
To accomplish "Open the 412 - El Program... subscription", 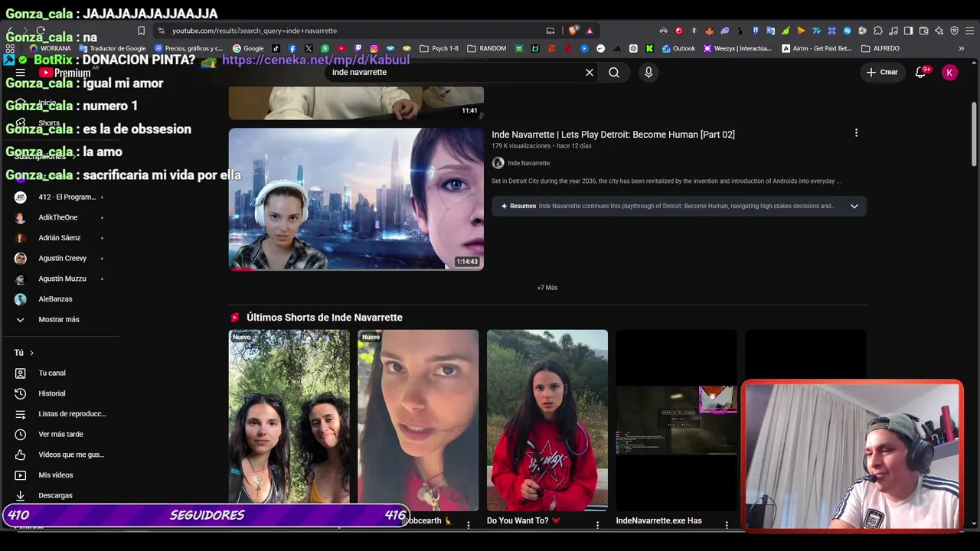I will tap(60, 197).
